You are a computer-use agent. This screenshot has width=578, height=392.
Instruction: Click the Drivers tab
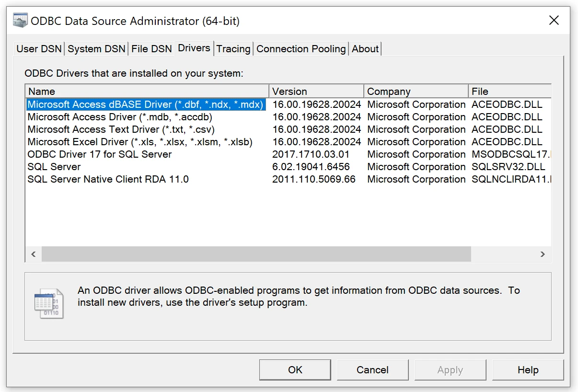[x=194, y=48]
